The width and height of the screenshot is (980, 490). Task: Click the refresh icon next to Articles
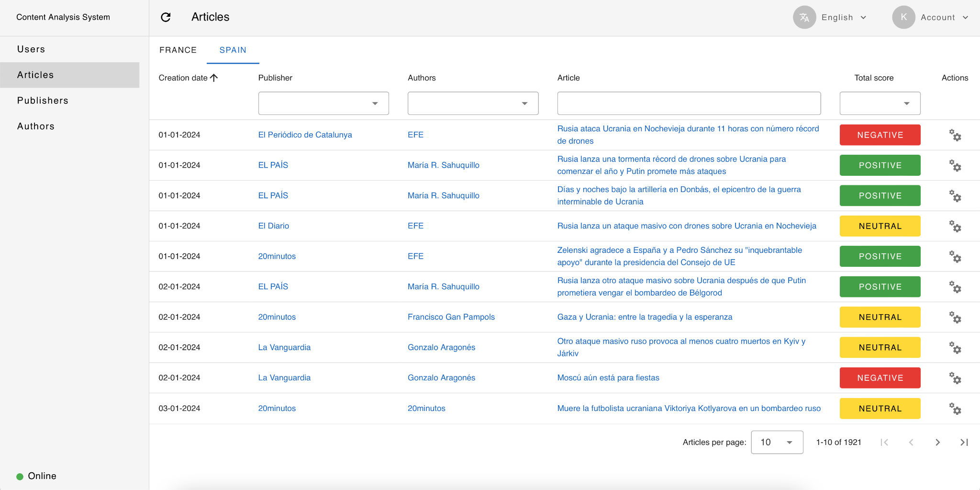pyautogui.click(x=166, y=17)
